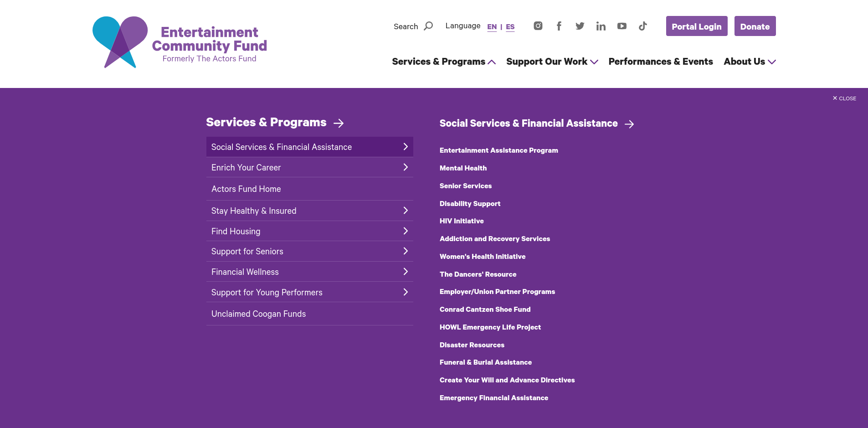Viewport: 868px width, 428px height.
Task: Open Disability Support link
Action: [x=470, y=204]
